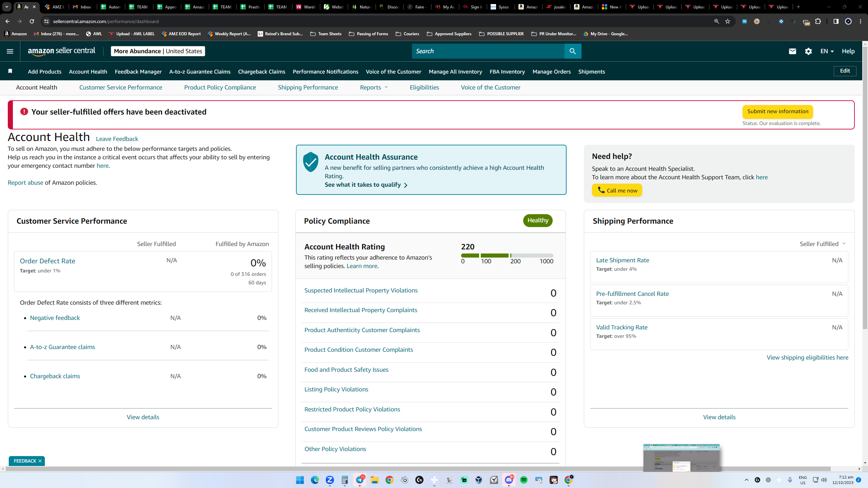Image resolution: width=868 pixels, height=488 pixels.
Task: Click the browser back arrow
Action: click(x=7, y=21)
